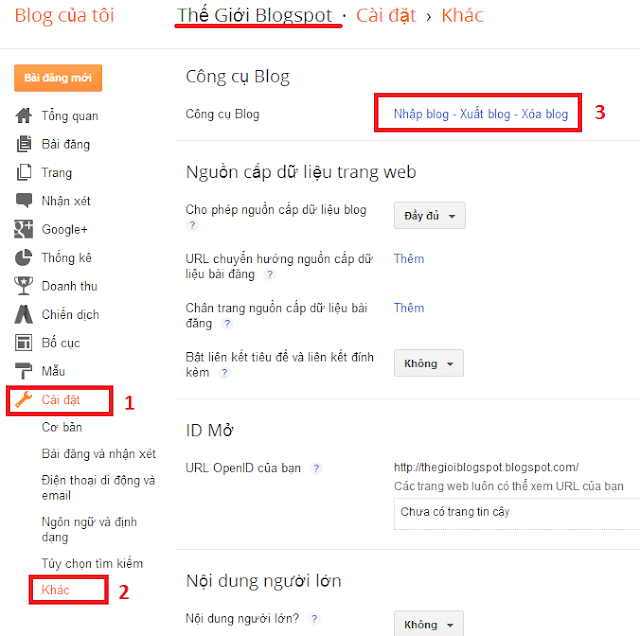Screen dimensions: 640x636
Task: Click the Trang pages icon
Action: tap(24, 172)
